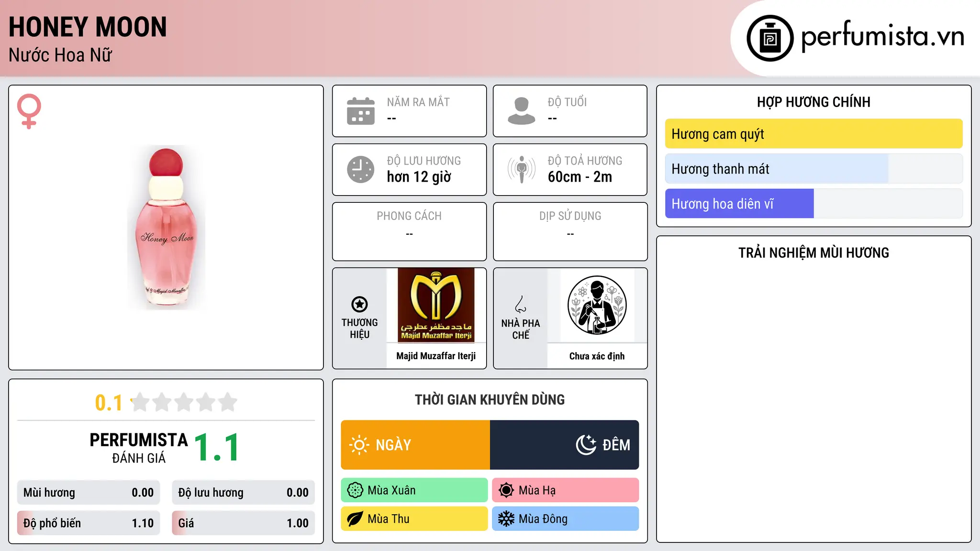Image resolution: width=980 pixels, height=551 pixels.
Task: Click the star badge icon above Thương hiệu
Action: tap(359, 304)
